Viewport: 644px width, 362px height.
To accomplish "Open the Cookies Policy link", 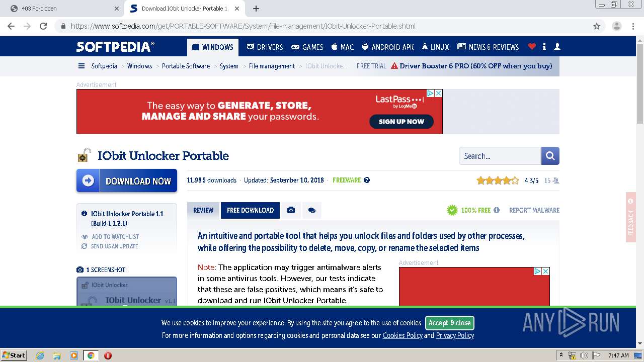I will (x=403, y=335).
